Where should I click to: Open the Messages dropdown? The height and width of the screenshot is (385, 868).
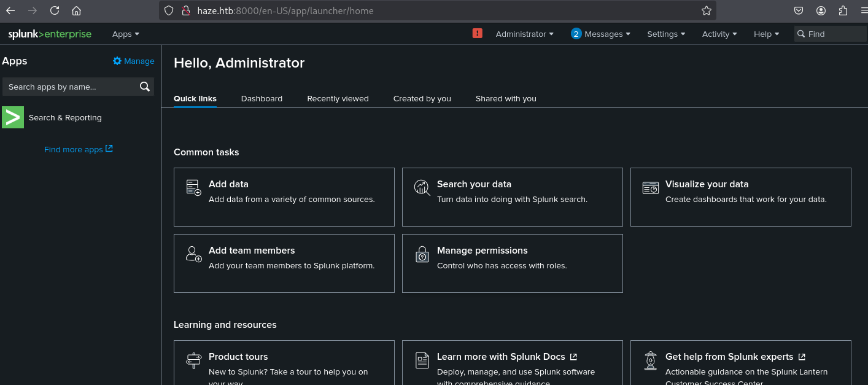[600, 34]
